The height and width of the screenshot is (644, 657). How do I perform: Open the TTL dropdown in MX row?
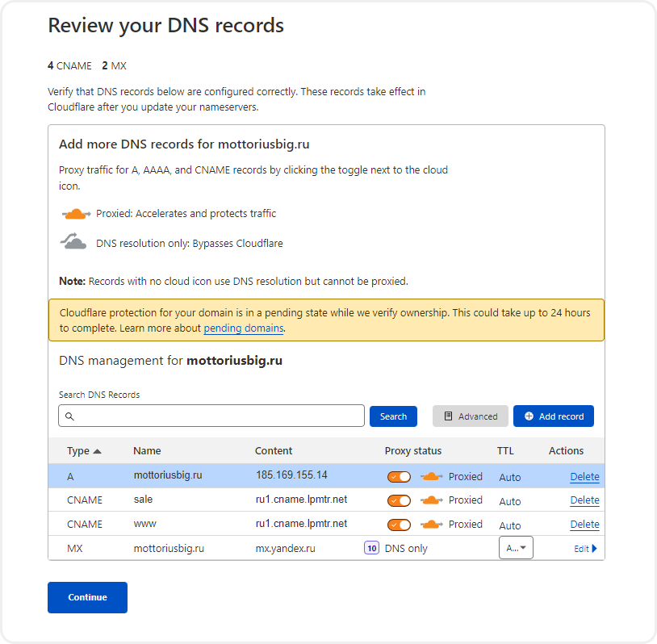click(x=516, y=548)
